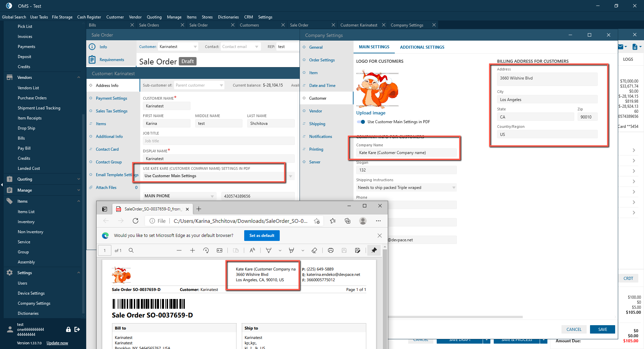Zoom out the PDF with minus icon

click(x=179, y=250)
